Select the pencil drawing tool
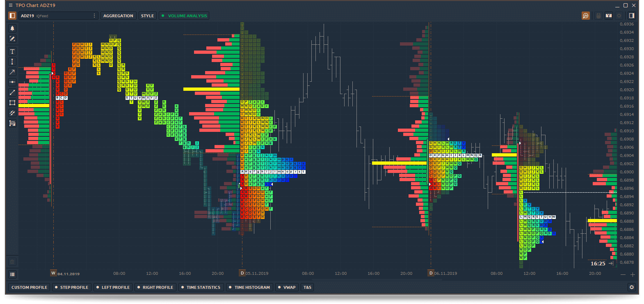Viewport: 644px width, 304px height. tap(12, 39)
